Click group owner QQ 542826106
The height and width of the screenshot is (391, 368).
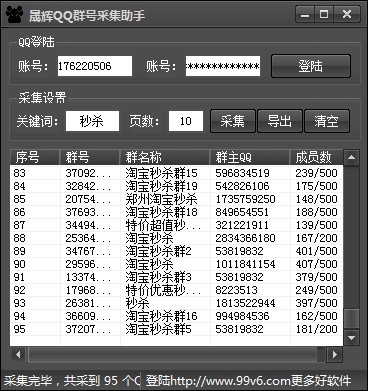click(242, 186)
